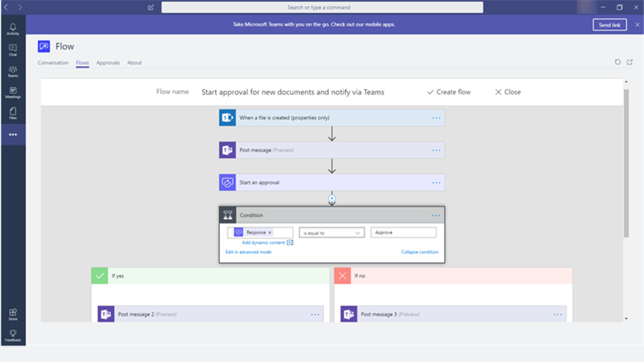The image size is (644, 362).
Task: Click the Create flow button
Action: (448, 92)
